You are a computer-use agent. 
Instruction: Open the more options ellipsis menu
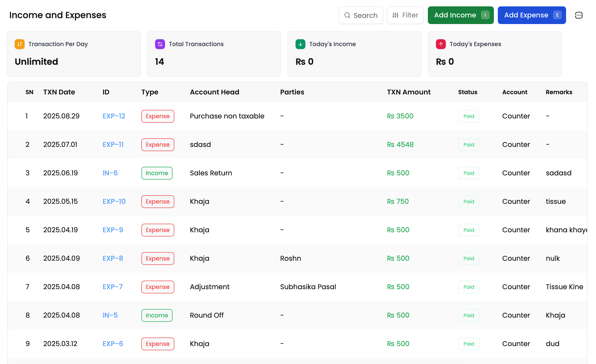pyautogui.click(x=579, y=15)
